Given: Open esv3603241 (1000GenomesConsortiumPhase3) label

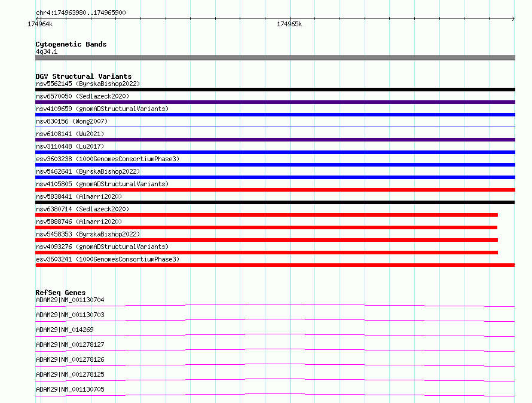Looking at the screenshot, I should [x=108, y=259].
